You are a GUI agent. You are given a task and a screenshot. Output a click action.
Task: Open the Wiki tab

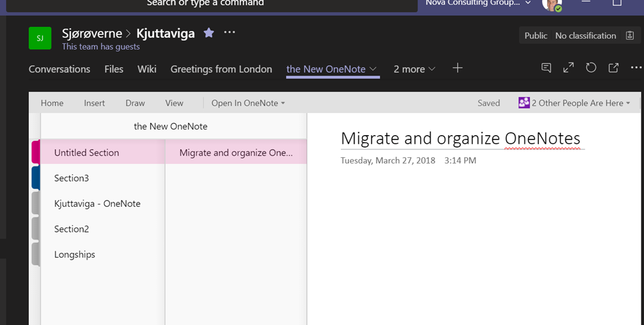click(147, 69)
